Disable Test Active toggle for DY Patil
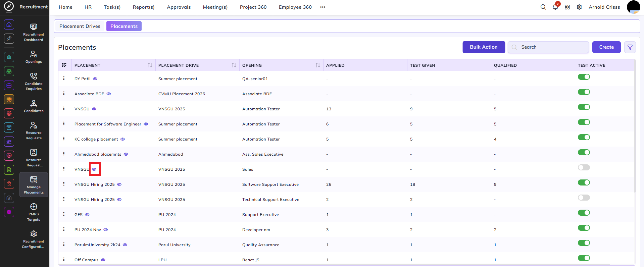The image size is (644, 267). 584,77
